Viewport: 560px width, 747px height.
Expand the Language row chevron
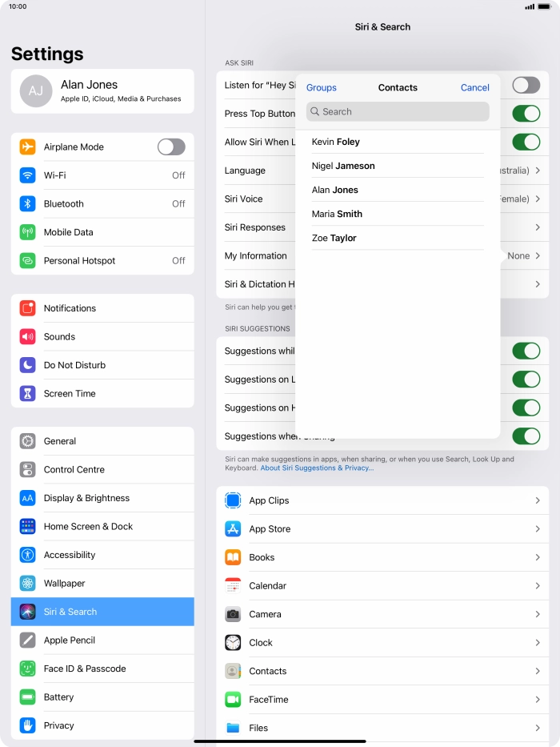tap(538, 171)
